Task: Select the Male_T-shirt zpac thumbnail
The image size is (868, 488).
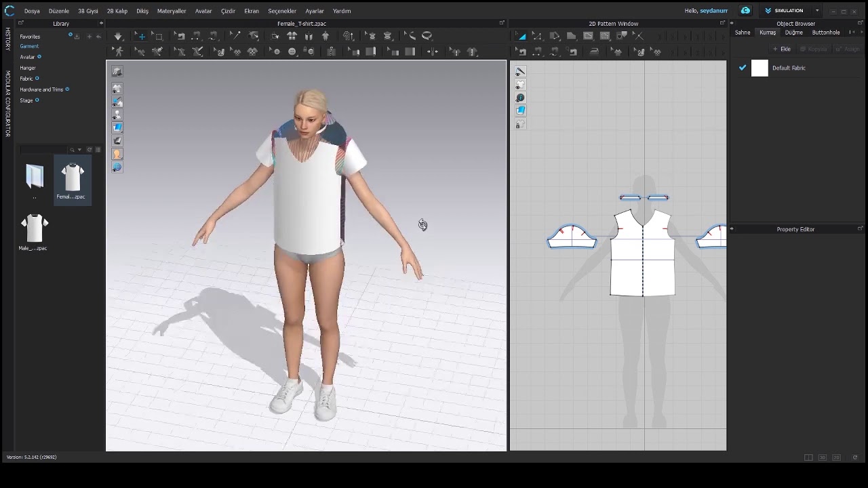Action: [34, 232]
